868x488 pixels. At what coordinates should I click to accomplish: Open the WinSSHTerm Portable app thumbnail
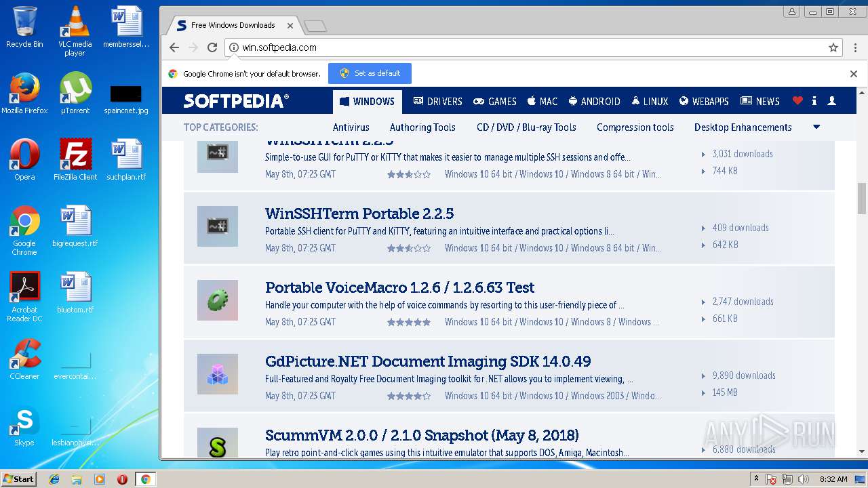tap(218, 226)
